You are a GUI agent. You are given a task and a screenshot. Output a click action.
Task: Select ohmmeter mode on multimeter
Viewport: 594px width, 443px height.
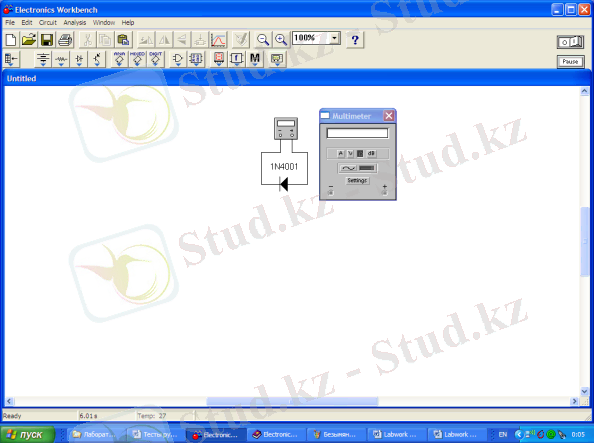click(x=360, y=153)
